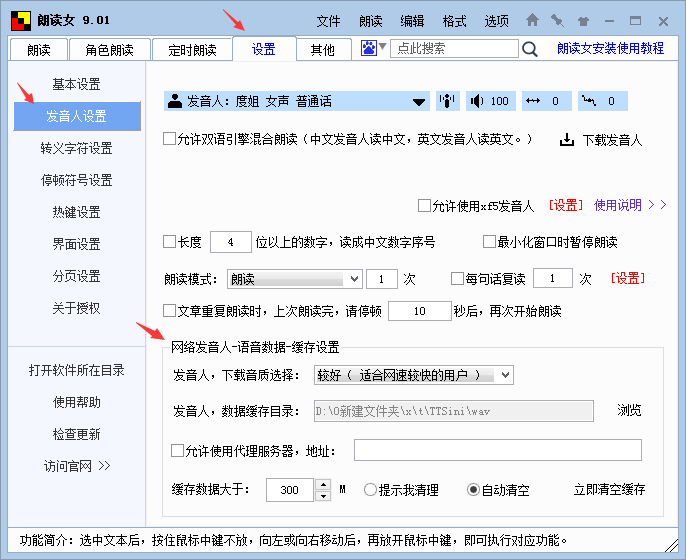This screenshot has height=560, width=686.
Task: Click 访问官网 link
Action: (77, 466)
